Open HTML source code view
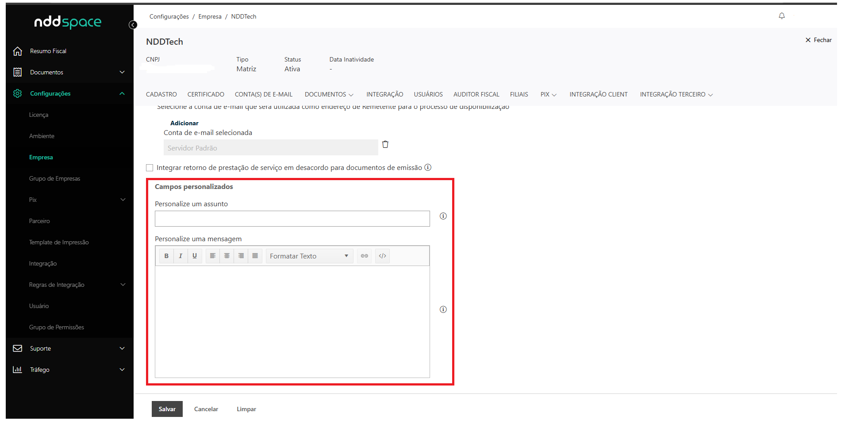The height and width of the screenshot is (428, 868). 383,256
